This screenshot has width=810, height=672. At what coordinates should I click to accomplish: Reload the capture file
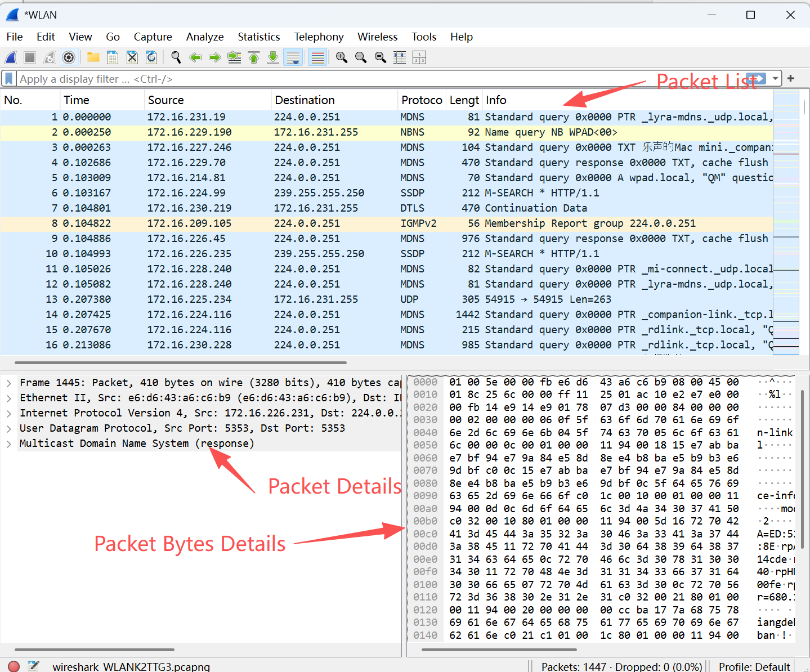pyautogui.click(x=151, y=57)
